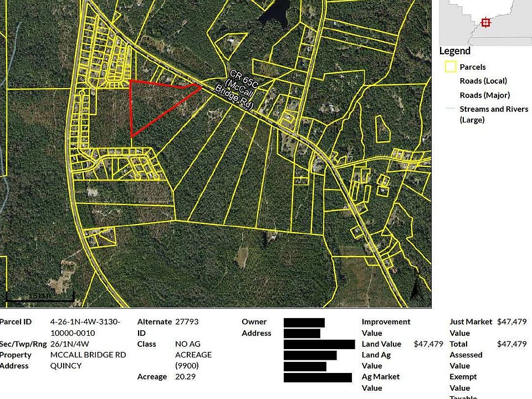
Task: Click the yellow Parcels legend swatch
Action: 450,66
